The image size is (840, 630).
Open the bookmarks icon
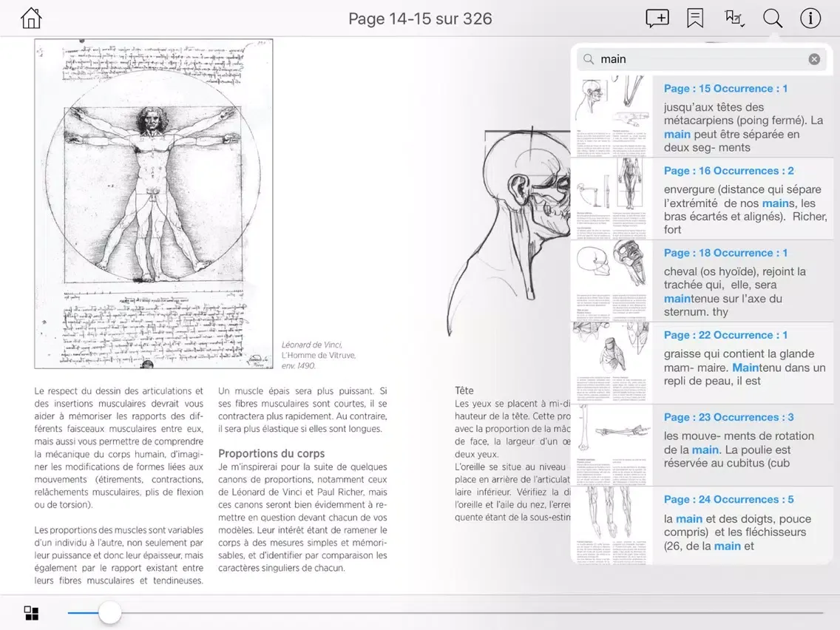[x=695, y=18]
